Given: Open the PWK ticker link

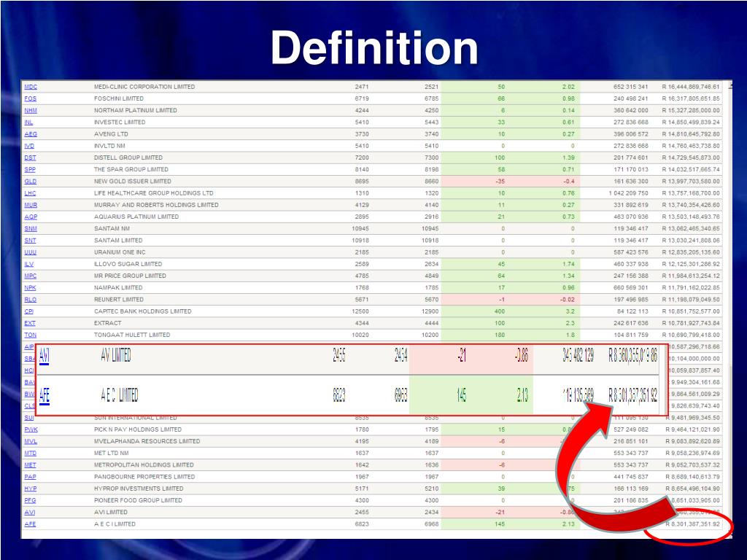Looking at the screenshot, I should [31, 429].
